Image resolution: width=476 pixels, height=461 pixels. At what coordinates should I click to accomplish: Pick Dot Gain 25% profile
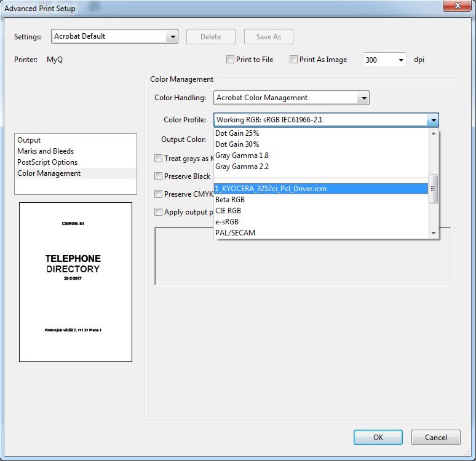[237, 133]
